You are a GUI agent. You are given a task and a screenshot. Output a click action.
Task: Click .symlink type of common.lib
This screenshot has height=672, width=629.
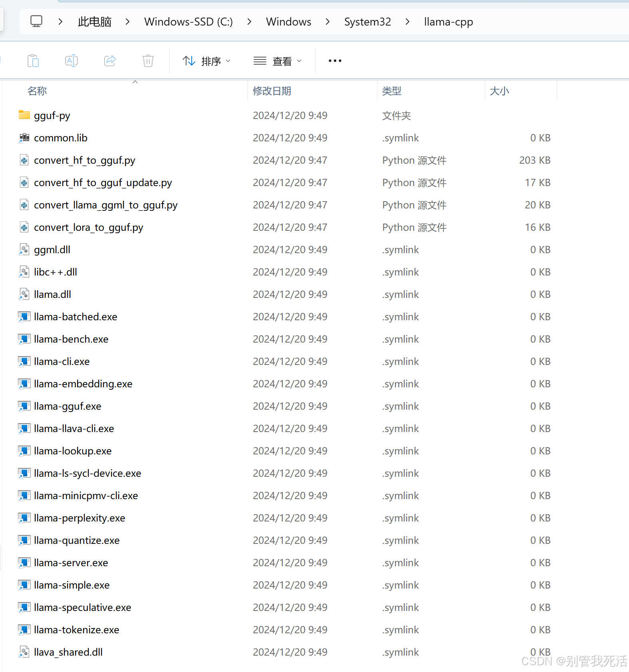(401, 138)
